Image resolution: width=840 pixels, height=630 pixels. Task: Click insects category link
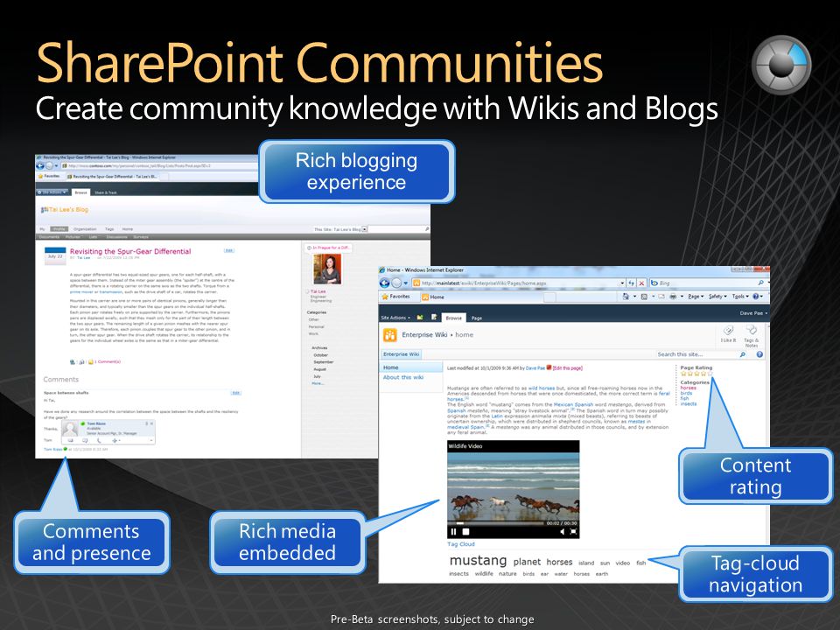tap(689, 404)
